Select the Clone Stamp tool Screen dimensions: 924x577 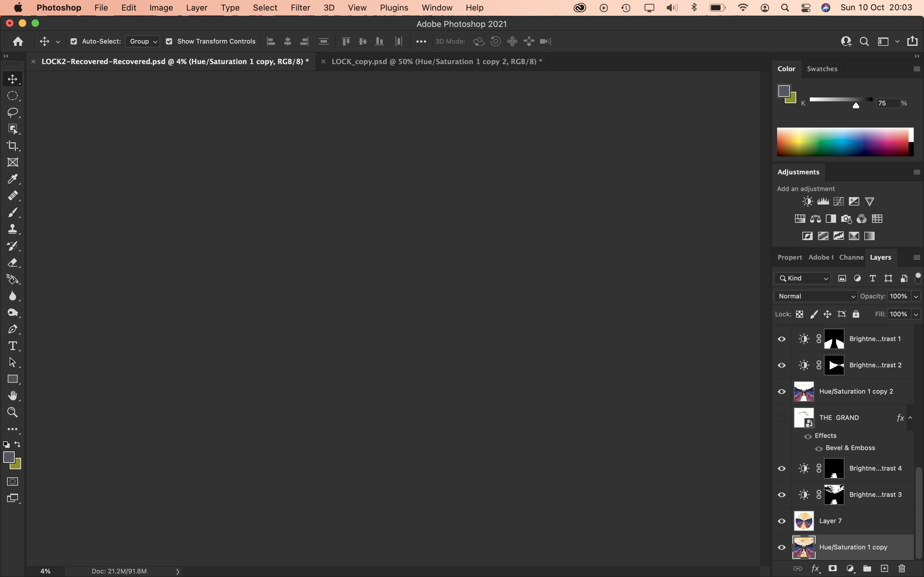(13, 229)
